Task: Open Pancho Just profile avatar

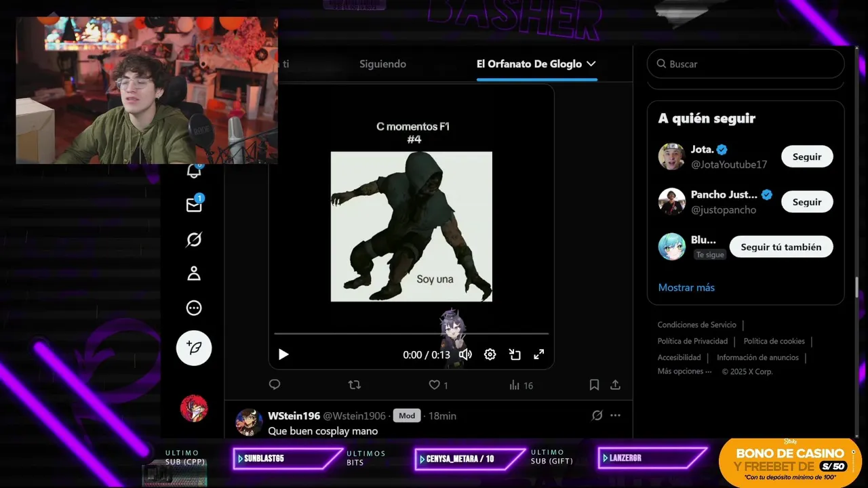Action: (x=671, y=202)
